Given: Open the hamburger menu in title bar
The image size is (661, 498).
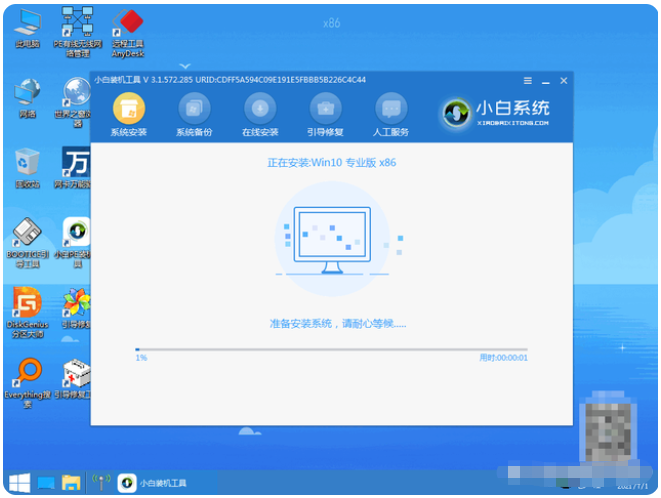Looking at the screenshot, I should pyautogui.click(x=527, y=81).
